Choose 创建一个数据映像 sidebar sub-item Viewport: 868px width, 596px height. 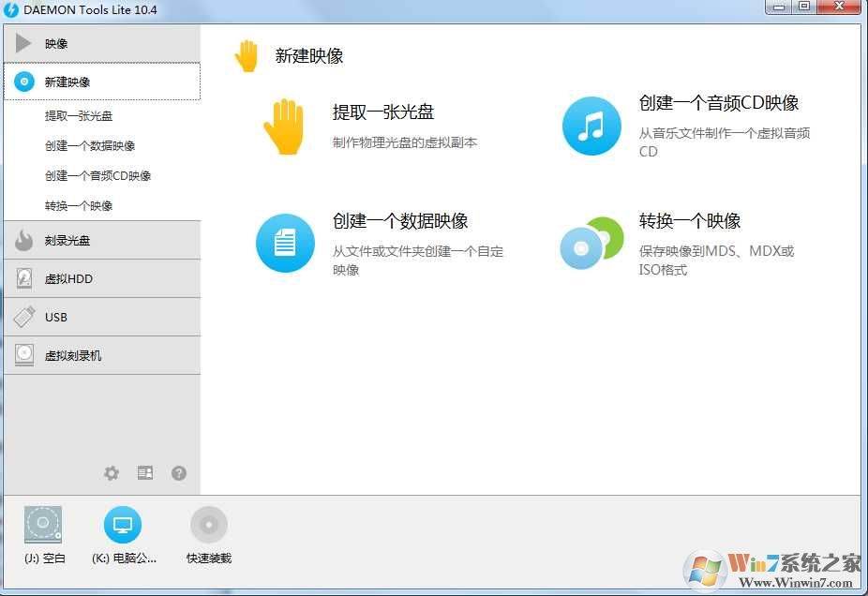90,145
